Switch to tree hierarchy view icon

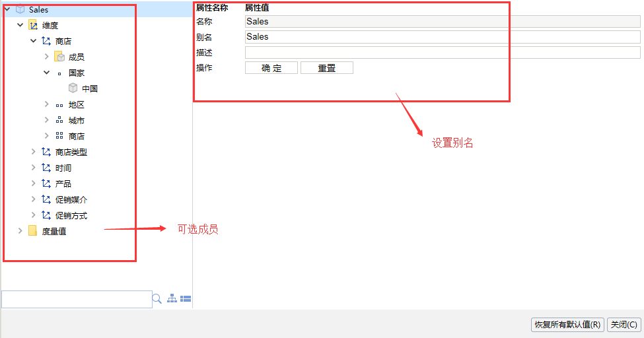172,298
